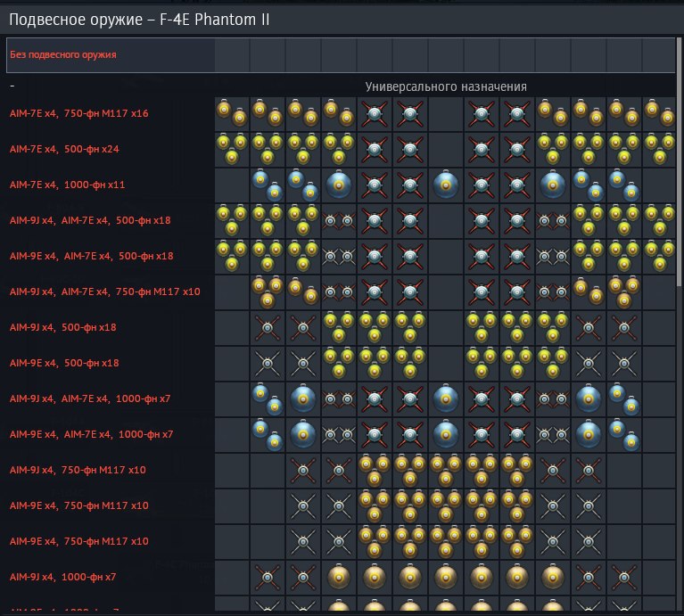The height and width of the screenshot is (616, 684).
Task: Click first triple-bomb icon in AIM-9J, AIM-7E, 500-фн x18 row
Action: pyautogui.click(x=232, y=220)
